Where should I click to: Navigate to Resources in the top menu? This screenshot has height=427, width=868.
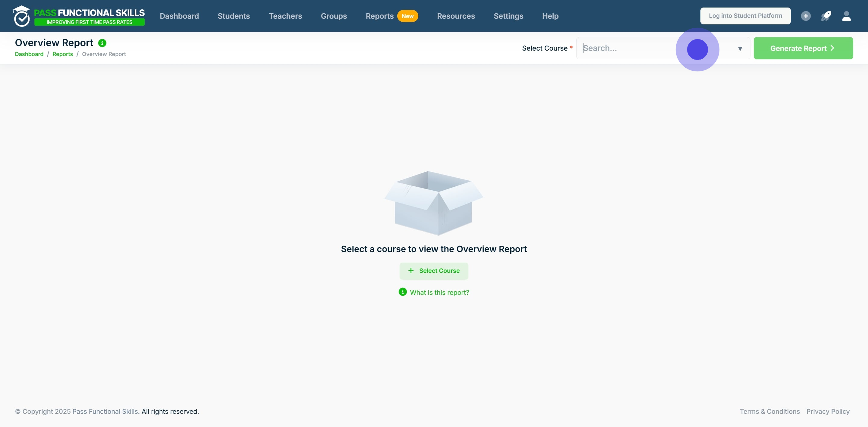pos(456,16)
